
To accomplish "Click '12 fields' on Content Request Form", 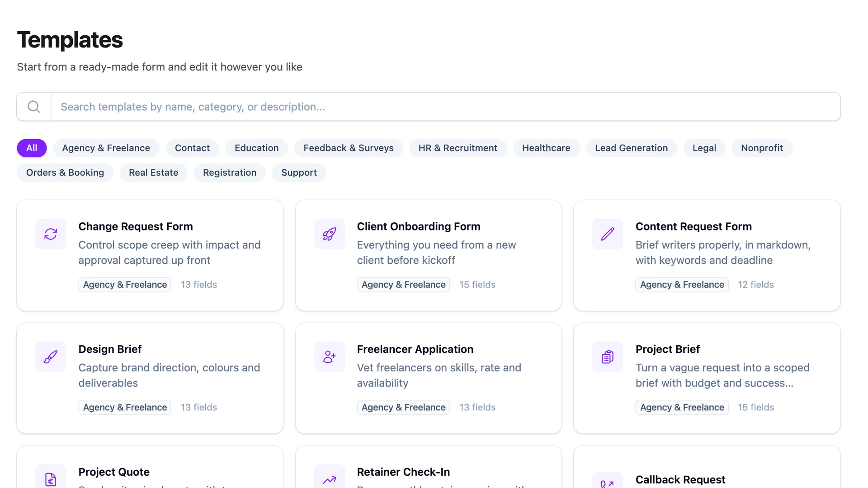I will 756,285.
